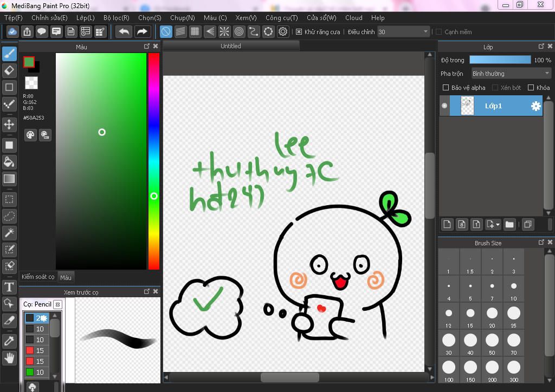The width and height of the screenshot is (555, 392).
Task: Open the Bộ lọc(R) menu
Action: (117, 18)
